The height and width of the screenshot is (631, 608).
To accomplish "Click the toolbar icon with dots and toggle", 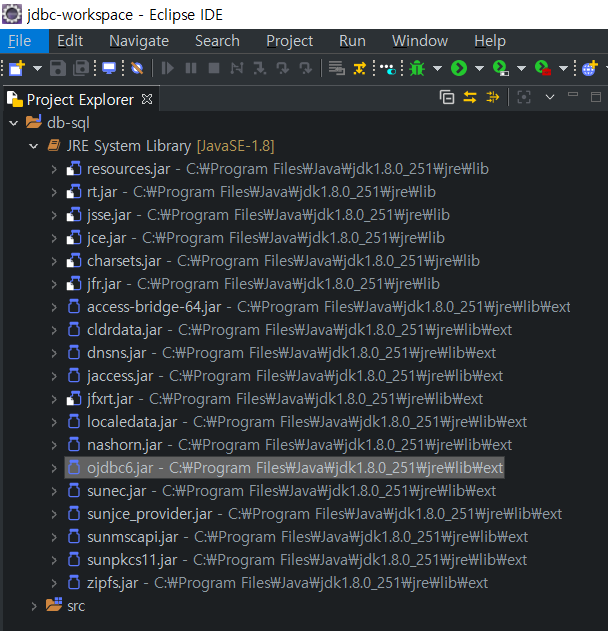I will click(388, 68).
